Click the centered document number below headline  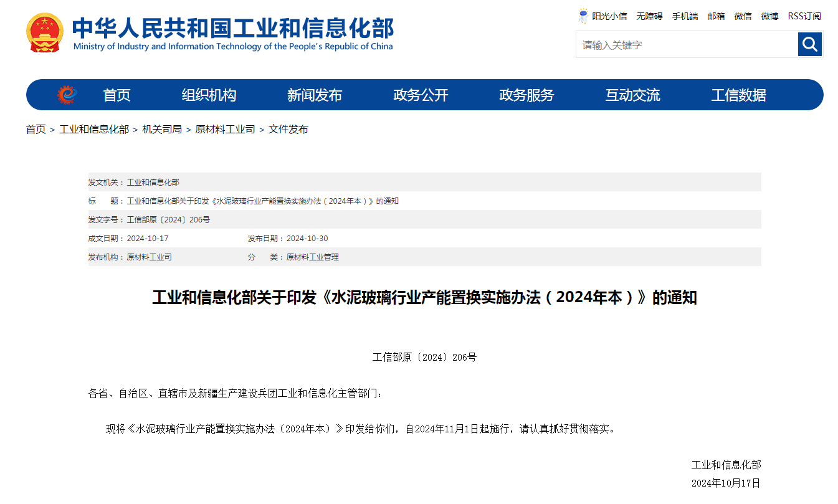pos(424,357)
